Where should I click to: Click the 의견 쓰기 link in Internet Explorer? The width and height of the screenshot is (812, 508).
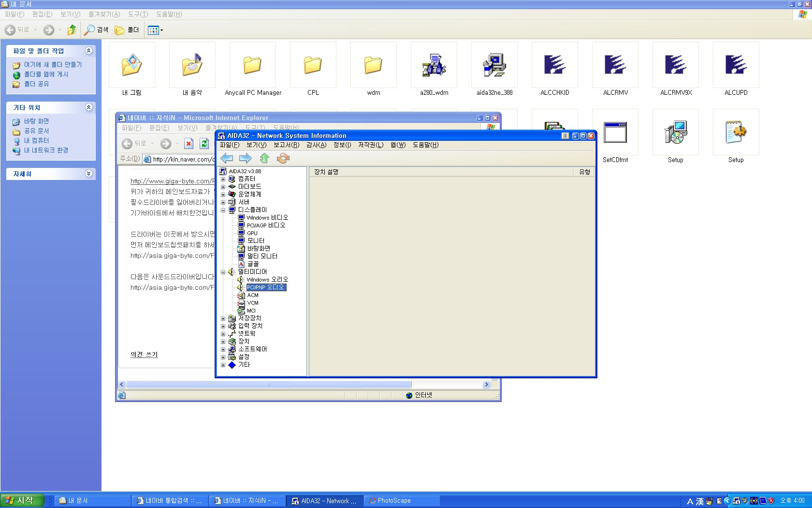[144, 355]
